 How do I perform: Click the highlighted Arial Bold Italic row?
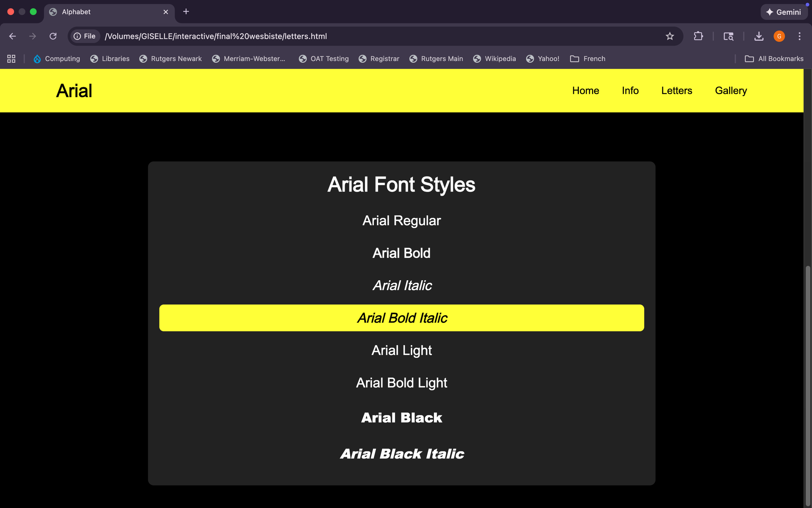(401, 318)
